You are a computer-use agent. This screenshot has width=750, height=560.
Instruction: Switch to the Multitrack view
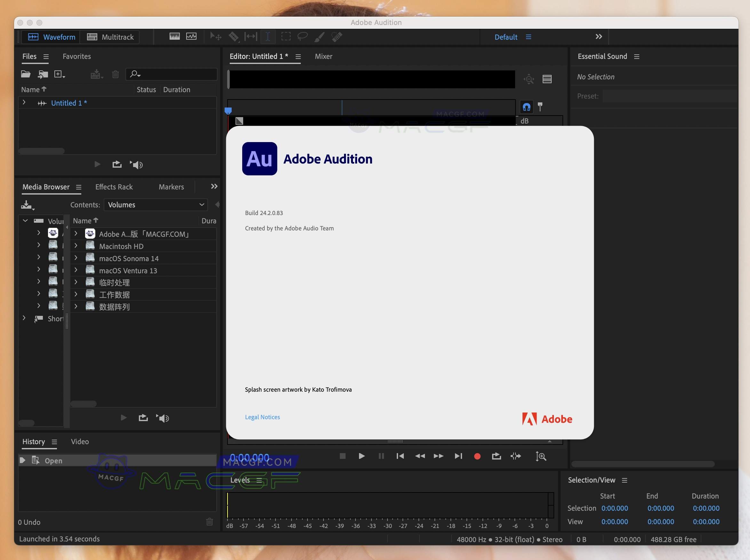pyautogui.click(x=110, y=37)
